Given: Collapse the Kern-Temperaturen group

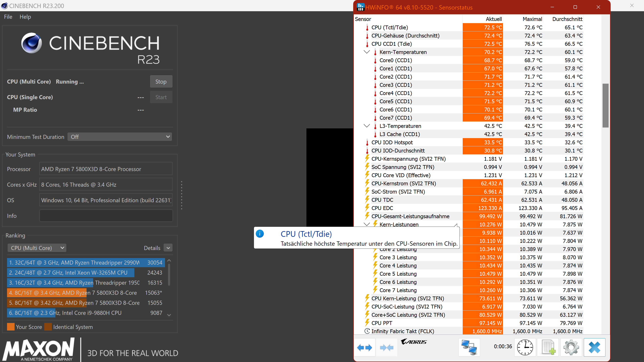Looking at the screenshot, I should pyautogui.click(x=366, y=52).
